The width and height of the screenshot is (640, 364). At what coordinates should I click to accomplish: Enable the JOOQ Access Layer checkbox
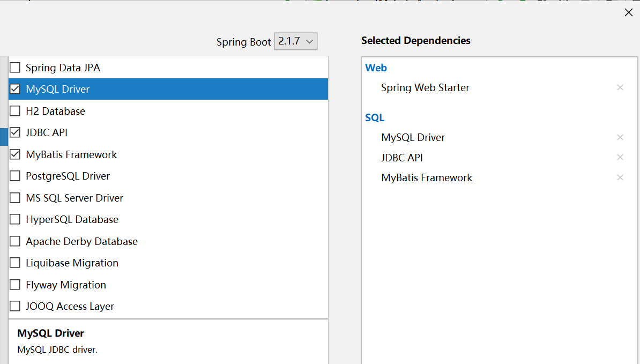pos(15,306)
